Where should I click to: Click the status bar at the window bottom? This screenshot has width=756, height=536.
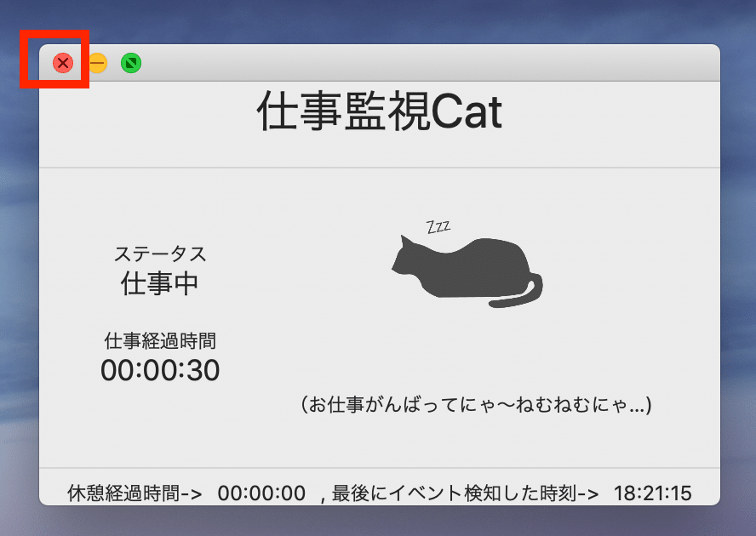pos(378,493)
